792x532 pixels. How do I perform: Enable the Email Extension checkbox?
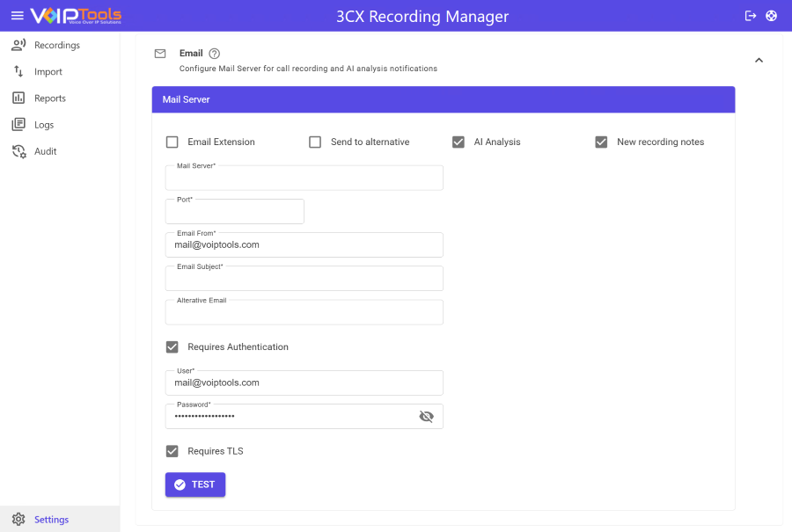pos(172,142)
